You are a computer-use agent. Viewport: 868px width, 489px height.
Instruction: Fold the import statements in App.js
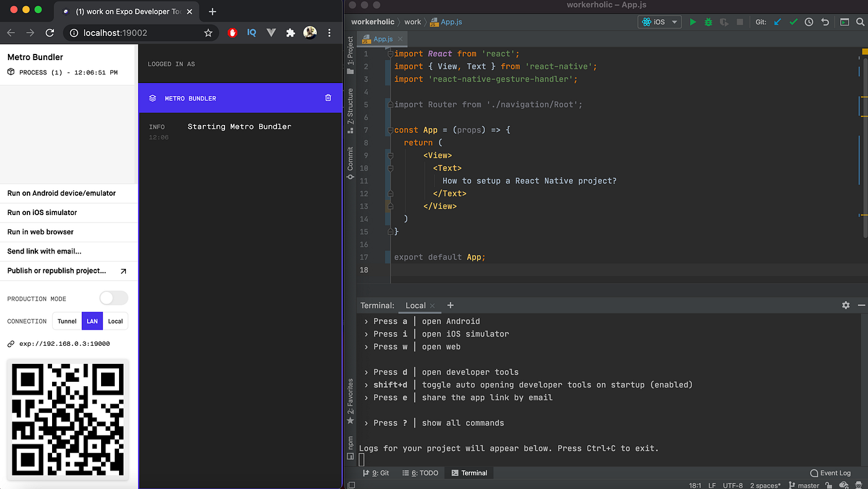pos(390,54)
